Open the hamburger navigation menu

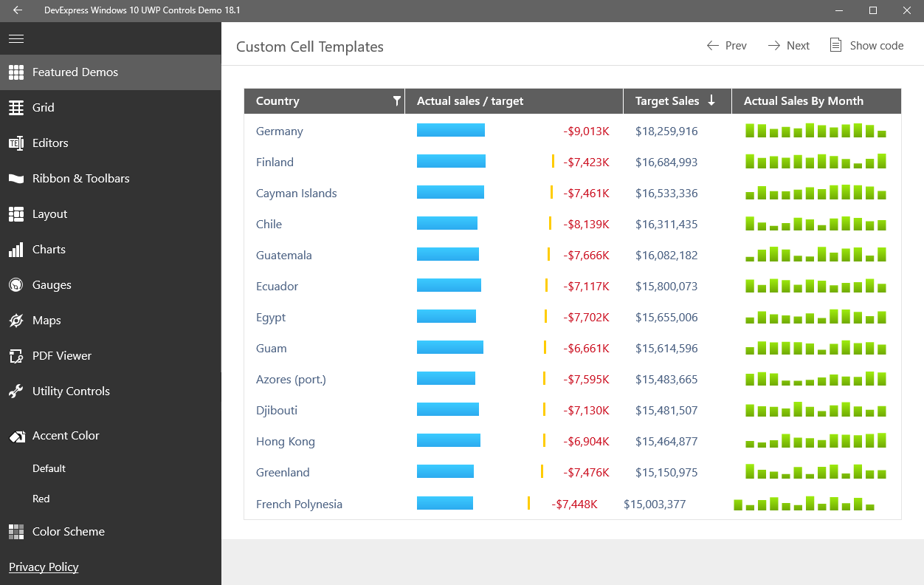click(16, 38)
